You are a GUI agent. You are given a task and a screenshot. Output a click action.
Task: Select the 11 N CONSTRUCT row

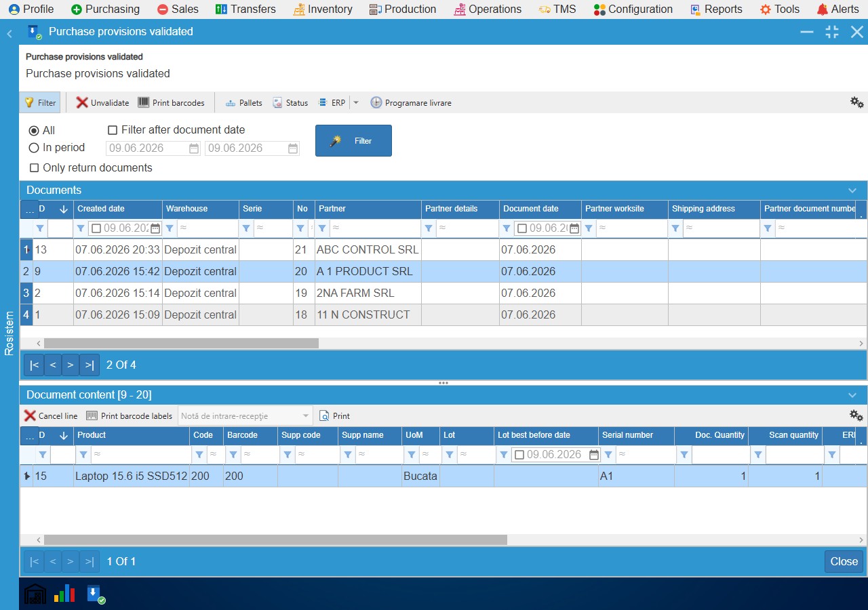[x=443, y=314]
